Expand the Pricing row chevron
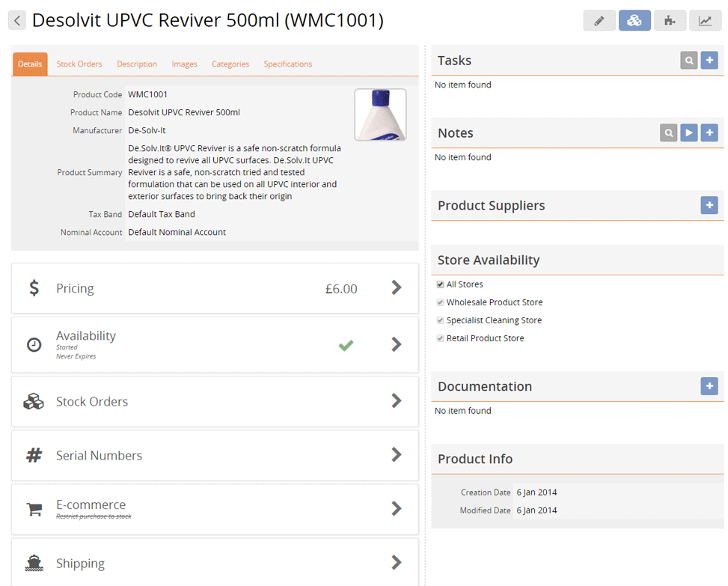Viewport: 728px width, 586px height. (396, 288)
